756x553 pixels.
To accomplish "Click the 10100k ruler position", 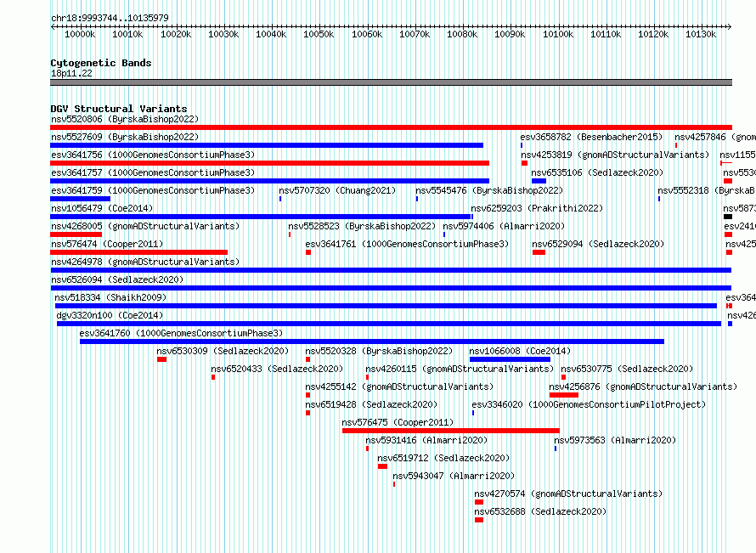I will (x=558, y=34).
